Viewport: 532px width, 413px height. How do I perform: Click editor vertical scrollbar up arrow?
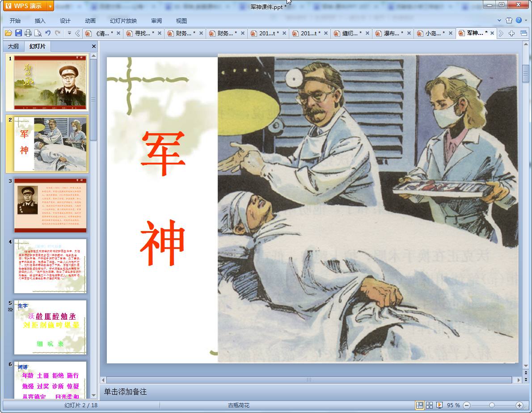click(x=526, y=44)
